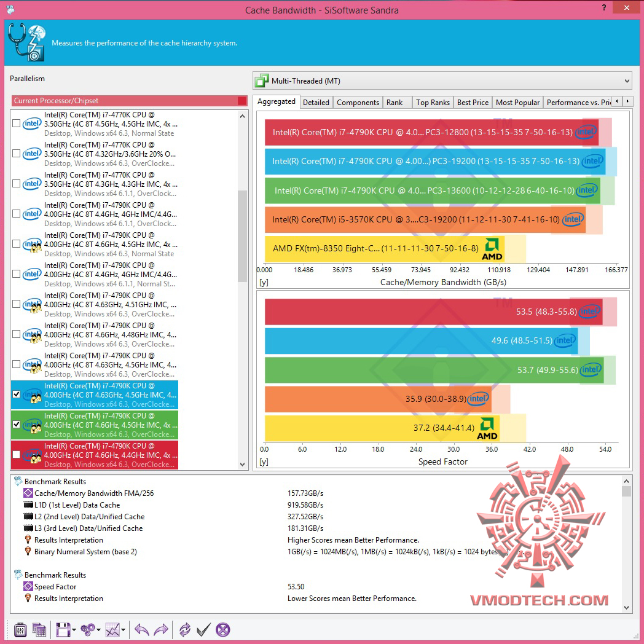Click the red i7-4790K PC3-12800 bandwidth bar

[431, 132]
